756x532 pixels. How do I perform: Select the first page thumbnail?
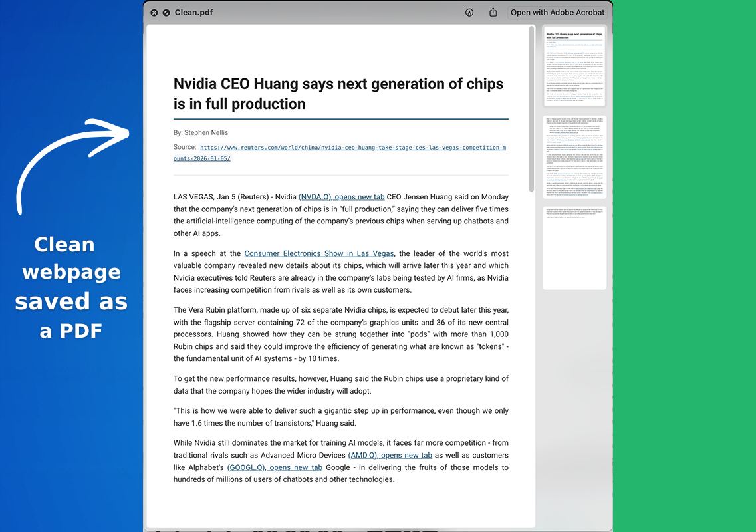coord(574,66)
